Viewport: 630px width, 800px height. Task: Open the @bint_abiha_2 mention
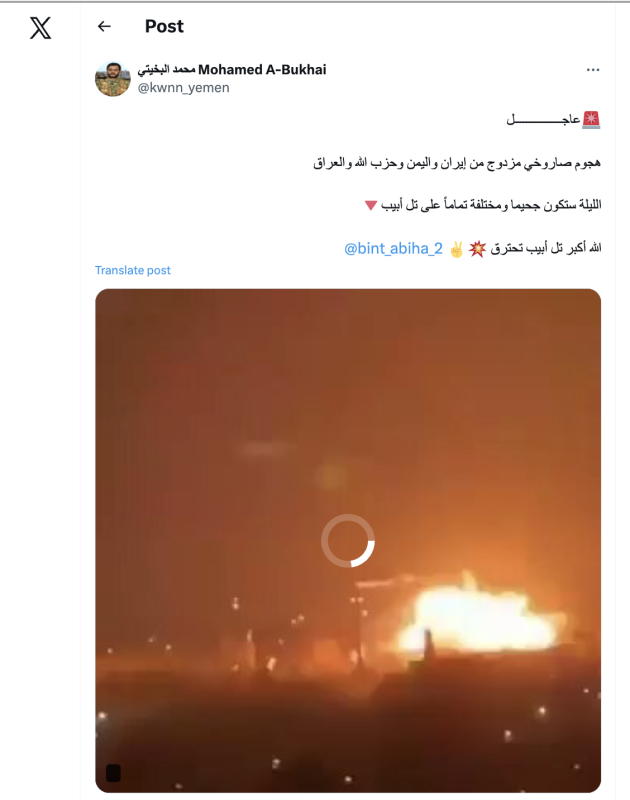click(393, 248)
